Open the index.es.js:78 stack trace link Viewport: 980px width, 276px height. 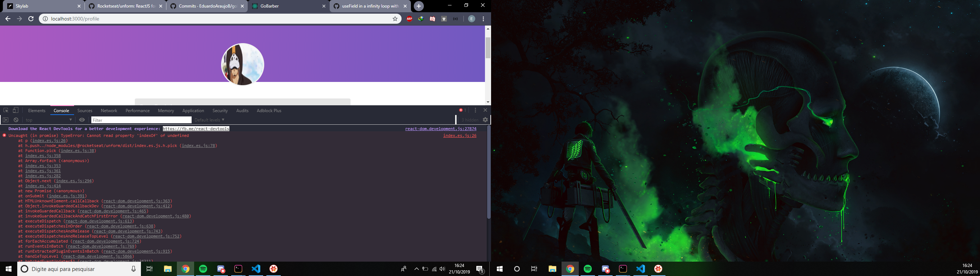click(198, 146)
